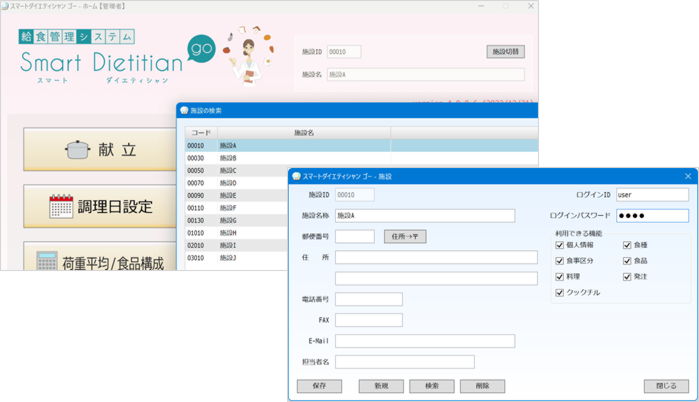Disable the 発注 checkbox
The image size is (699, 402).
click(x=627, y=277)
